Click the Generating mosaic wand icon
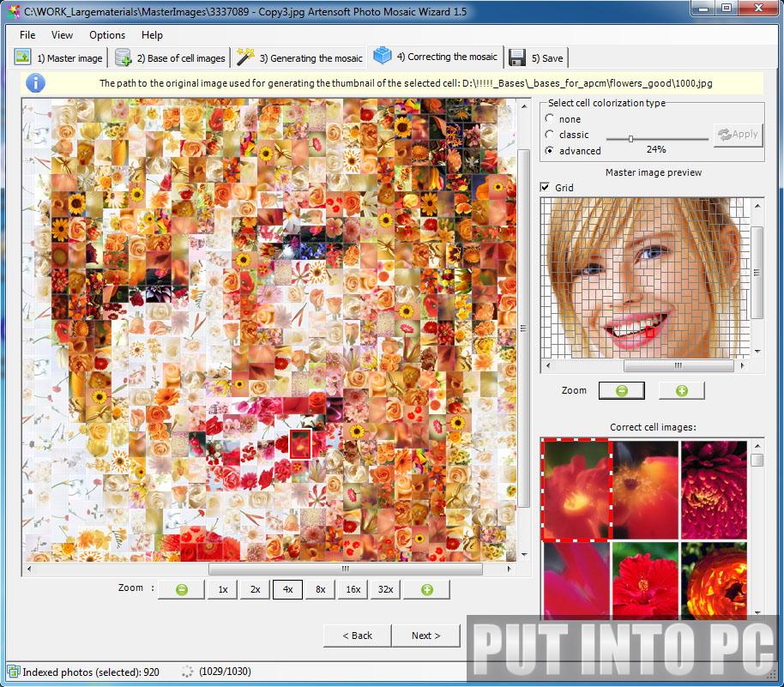Image resolution: width=784 pixels, height=687 pixels. pyautogui.click(x=245, y=57)
